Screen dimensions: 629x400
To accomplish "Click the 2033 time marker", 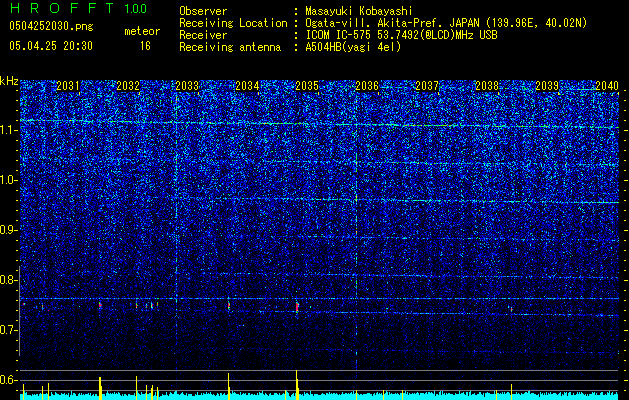I will pyautogui.click(x=187, y=86).
